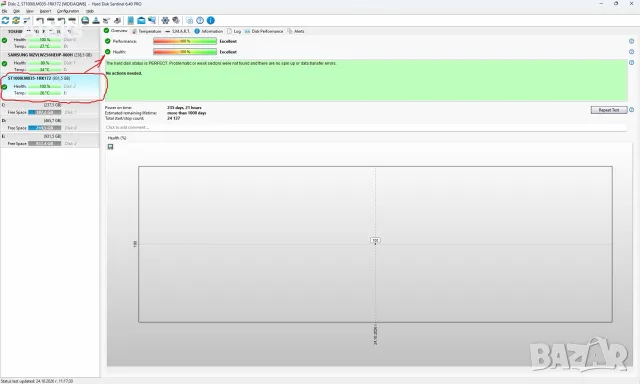Click the first blue Refresh icon in toolbar
This screenshot has height=384, width=640.
[x=5, y=20]
